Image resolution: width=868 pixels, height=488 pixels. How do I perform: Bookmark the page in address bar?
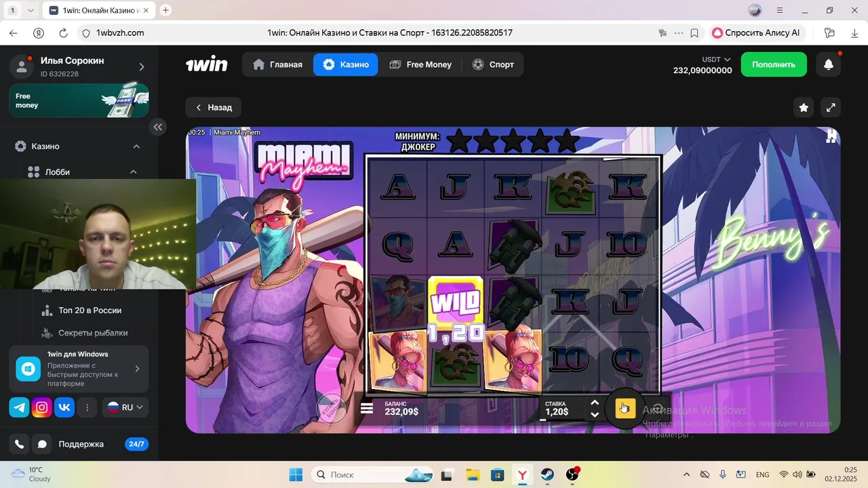(x=694, y=33)
